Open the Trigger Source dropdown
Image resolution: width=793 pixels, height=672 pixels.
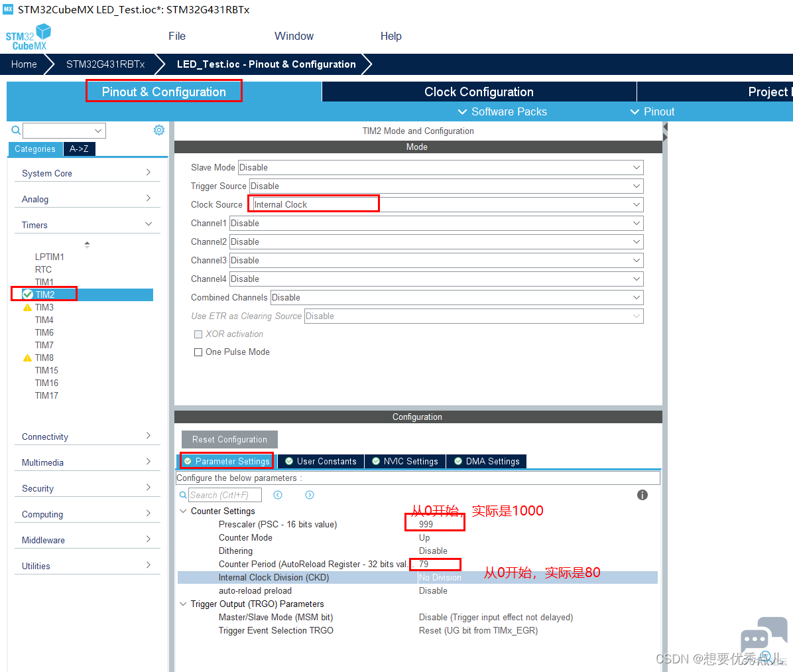(x=447, y=186)
